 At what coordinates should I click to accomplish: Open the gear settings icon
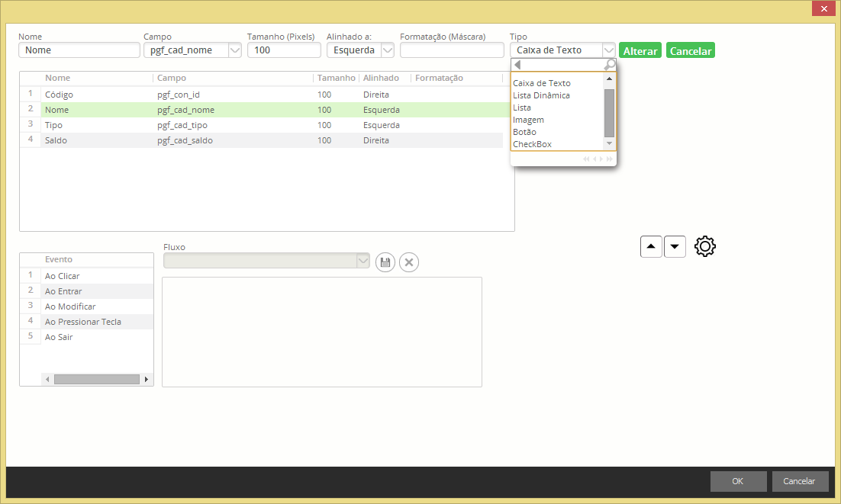point(705,246)
